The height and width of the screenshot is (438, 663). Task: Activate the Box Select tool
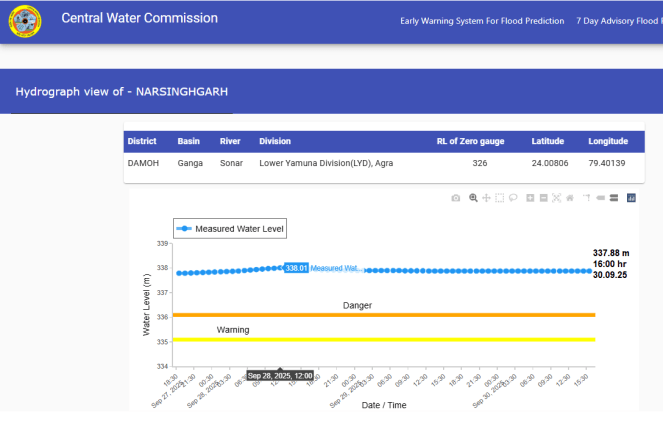point(499,198)
